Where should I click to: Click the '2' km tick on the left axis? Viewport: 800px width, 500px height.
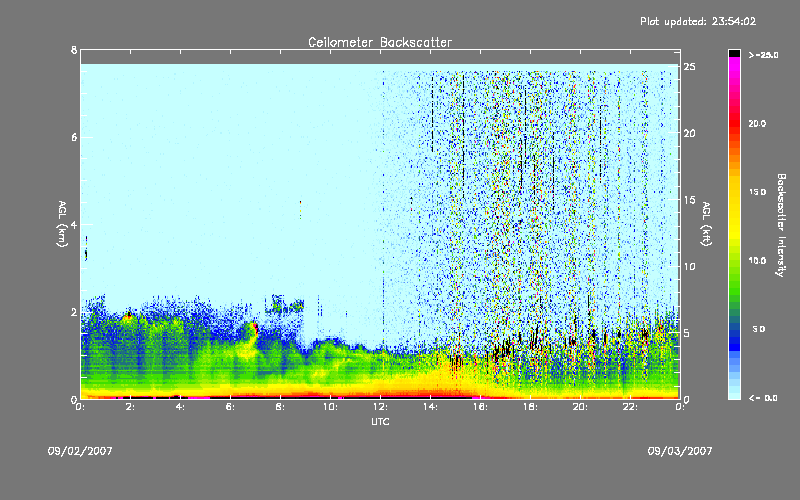(74, 312)
